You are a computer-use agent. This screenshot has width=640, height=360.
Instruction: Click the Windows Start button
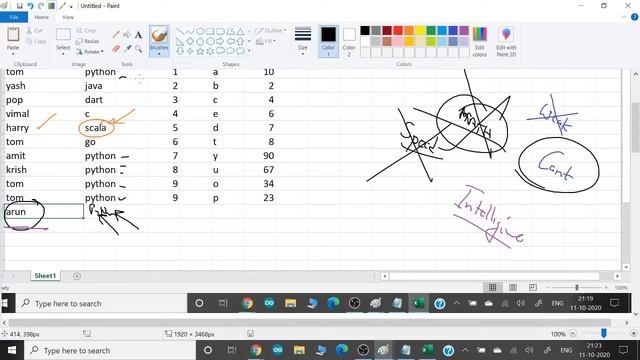[x=11, y=350]
